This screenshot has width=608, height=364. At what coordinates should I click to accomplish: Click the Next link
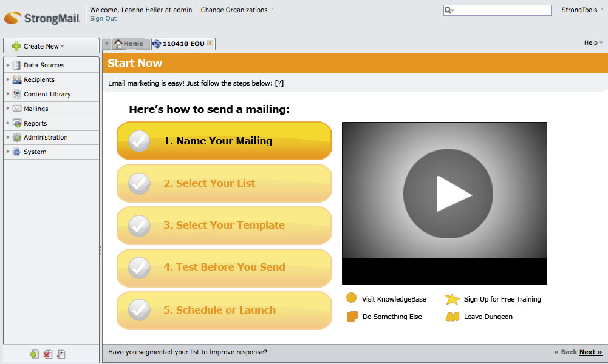click(590, 352)
